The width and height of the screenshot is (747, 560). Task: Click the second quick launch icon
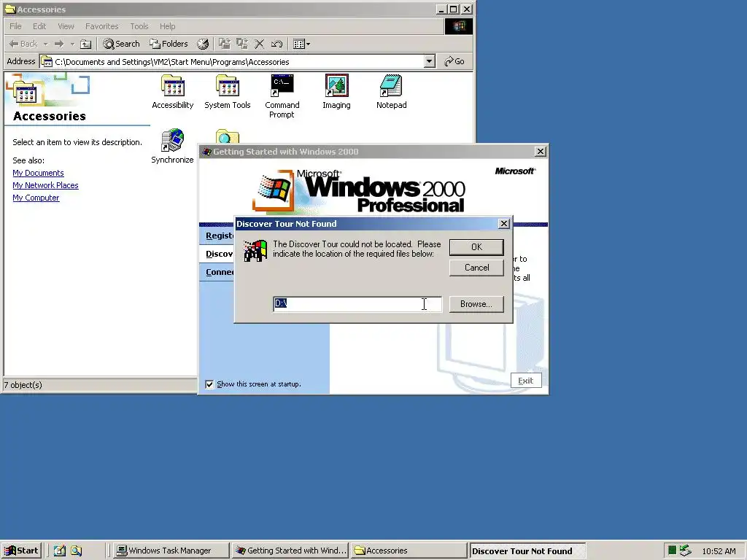click(x=76, y=551)
